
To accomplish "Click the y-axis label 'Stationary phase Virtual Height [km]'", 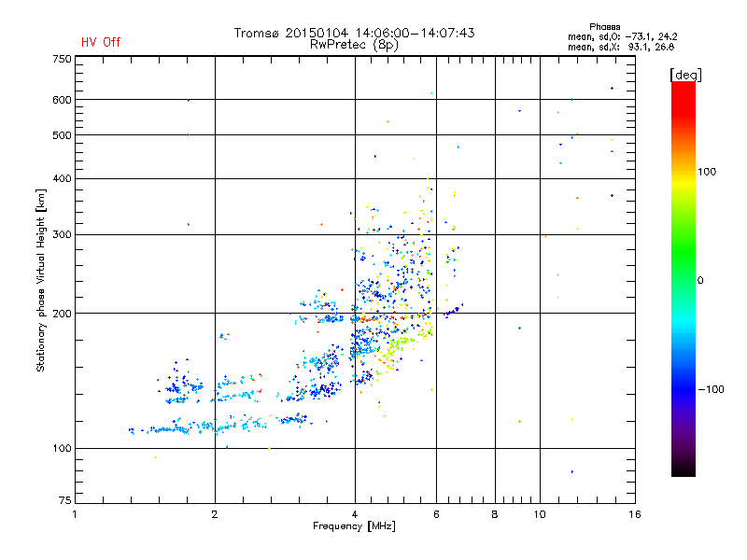I will click(40, 280).
